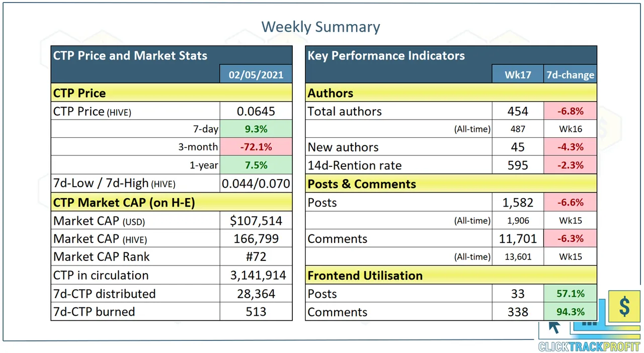644x353 pixels.
Task: Click the Wk16 cell
Action: (571, 129)
